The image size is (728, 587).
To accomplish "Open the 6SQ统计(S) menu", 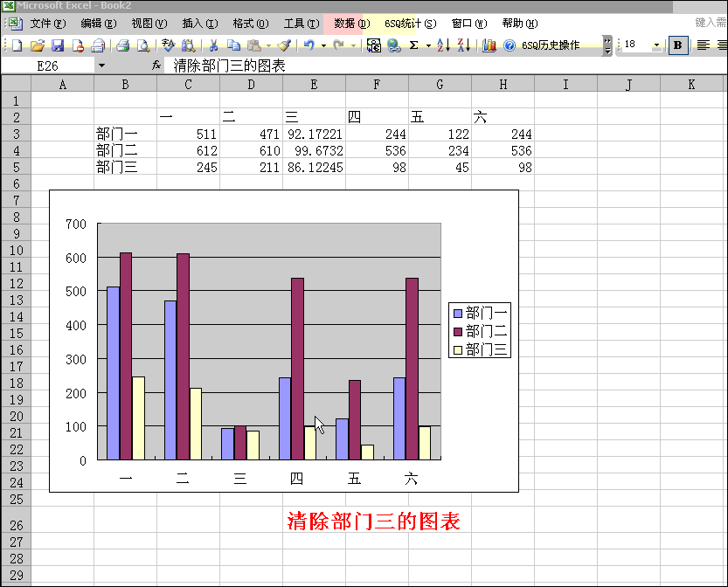I will coord(411,24).
